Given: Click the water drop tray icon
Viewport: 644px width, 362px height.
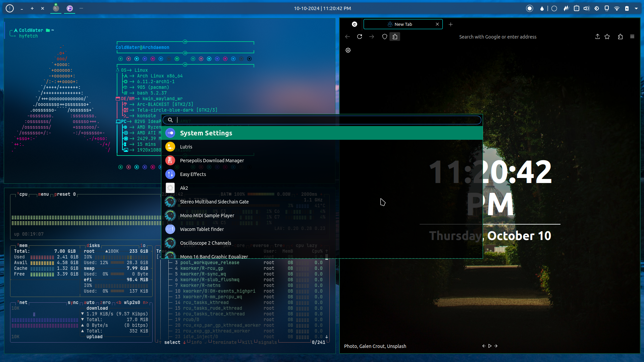Looking at the screenshot, I should point(542,8).
